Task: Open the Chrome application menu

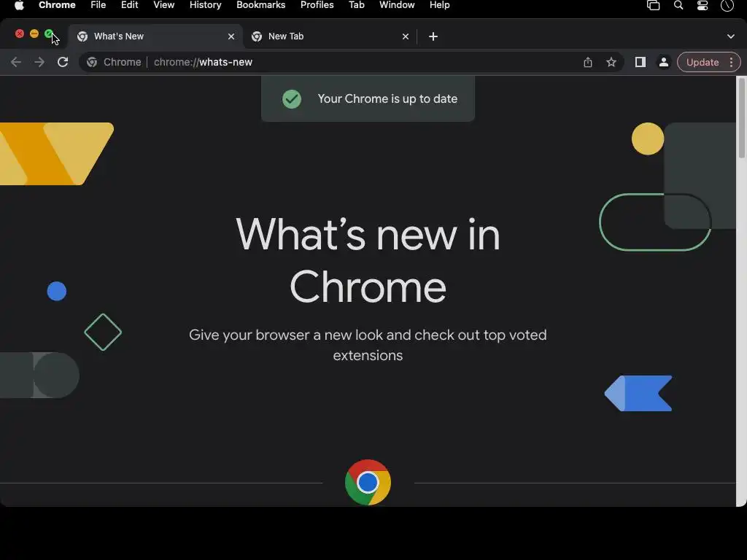Action: 57,5
